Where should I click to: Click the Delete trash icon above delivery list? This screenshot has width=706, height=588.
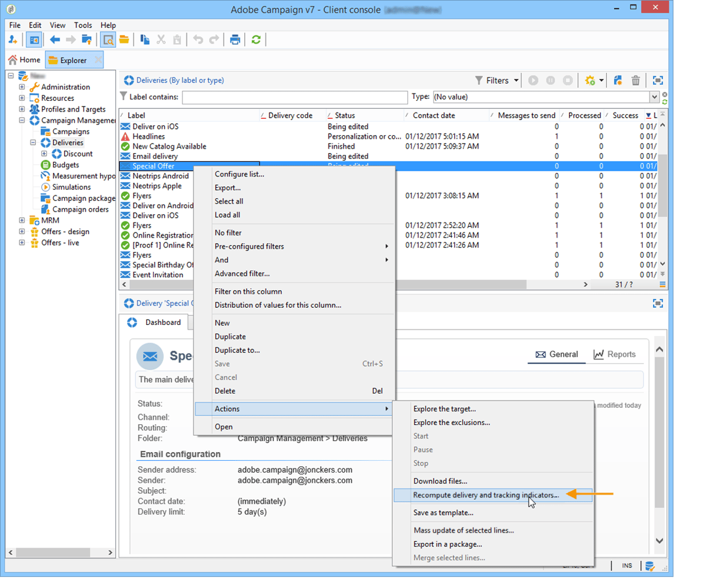[635, 81]
